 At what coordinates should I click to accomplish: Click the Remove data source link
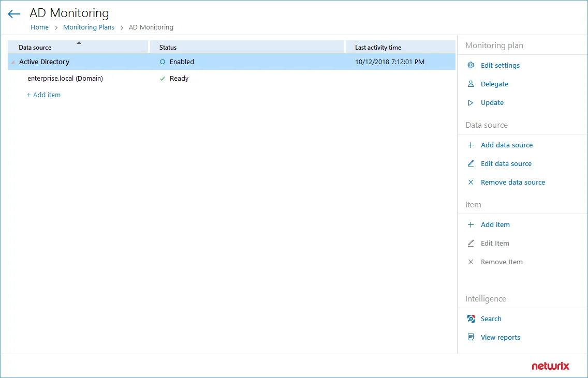(x=513, y=183)
